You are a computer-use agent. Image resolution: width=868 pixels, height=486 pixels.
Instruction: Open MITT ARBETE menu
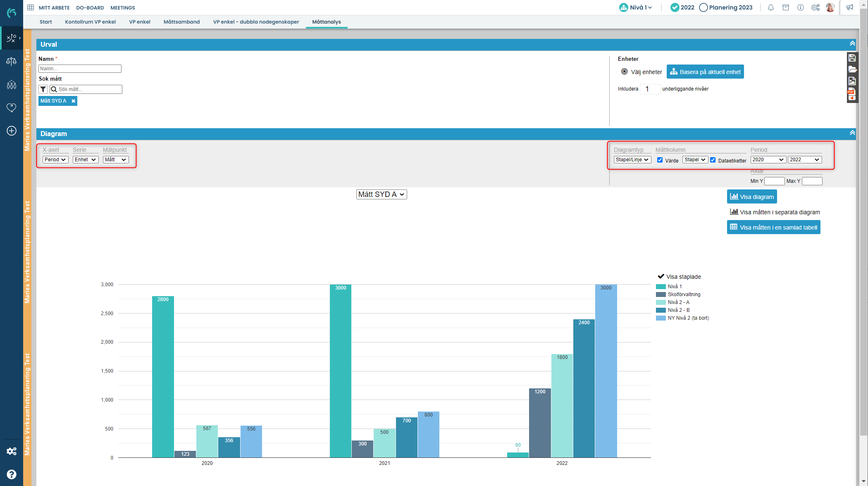pyautogui.click(x=54, y=8)
